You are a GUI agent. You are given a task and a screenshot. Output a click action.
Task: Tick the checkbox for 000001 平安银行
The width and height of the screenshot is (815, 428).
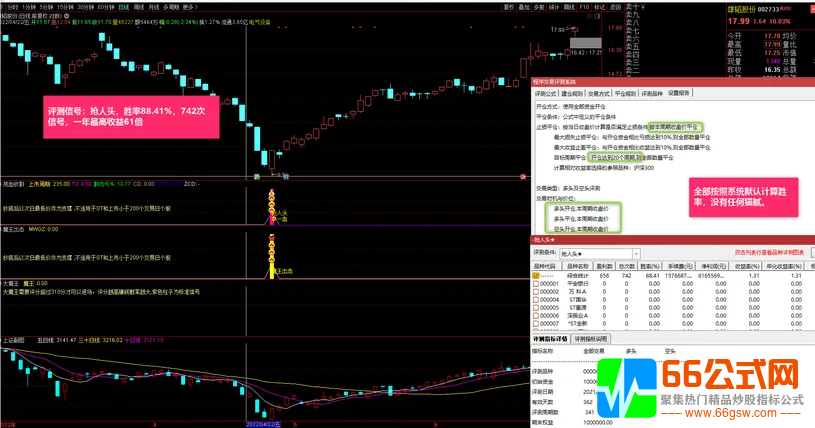click(536, 283)
